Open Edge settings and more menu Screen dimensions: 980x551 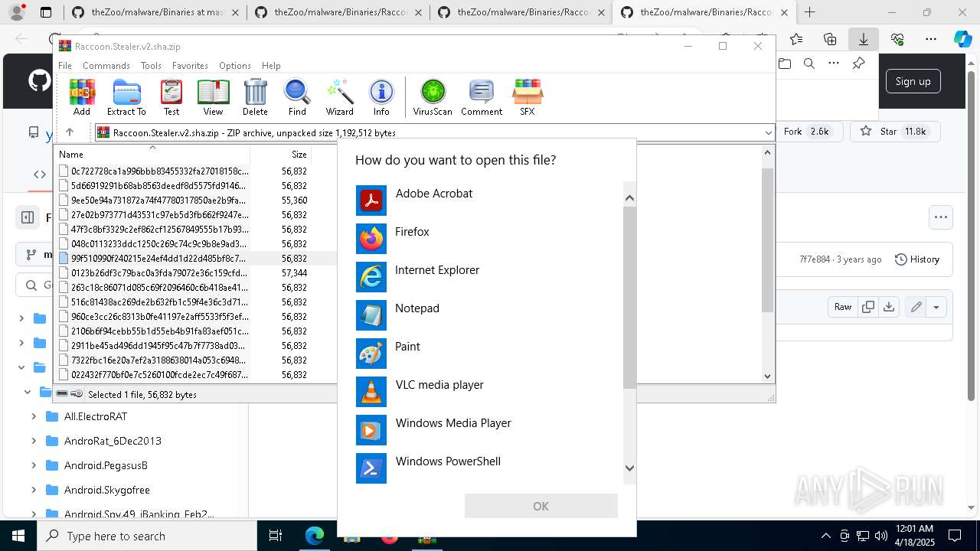[931, 39]
